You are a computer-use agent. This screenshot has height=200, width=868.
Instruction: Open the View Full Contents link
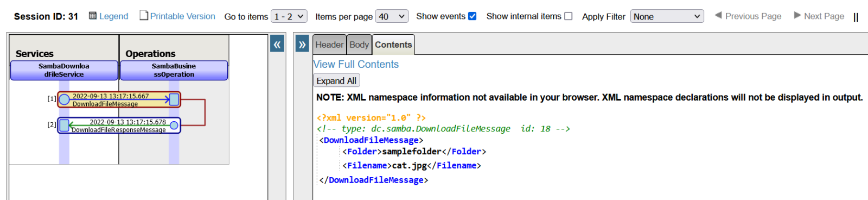pyautogui.click(x=356, y=64)
